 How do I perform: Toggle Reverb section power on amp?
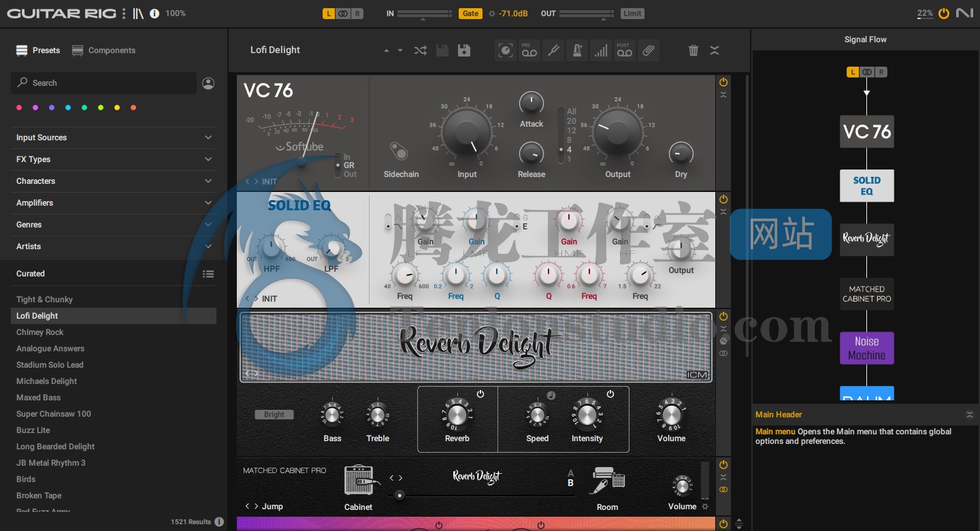[x=480, y=393]
